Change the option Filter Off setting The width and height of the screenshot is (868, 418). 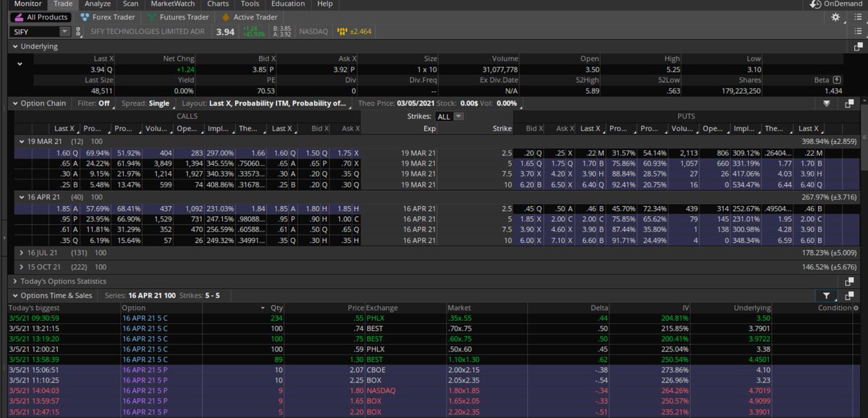point(94,103)
